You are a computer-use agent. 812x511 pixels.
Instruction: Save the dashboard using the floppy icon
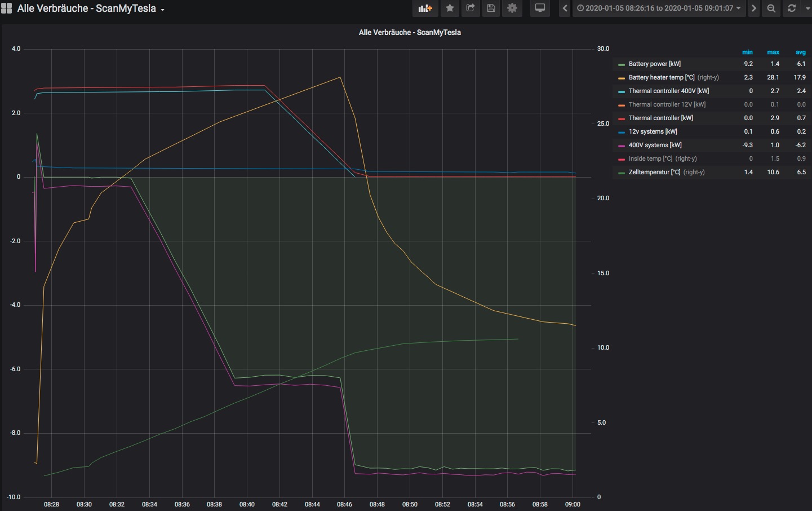[x=491, y=8]
